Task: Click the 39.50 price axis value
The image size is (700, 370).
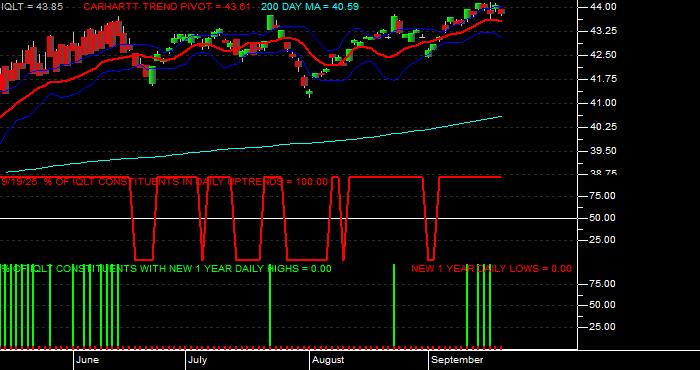Action: (x=604, y=151)
